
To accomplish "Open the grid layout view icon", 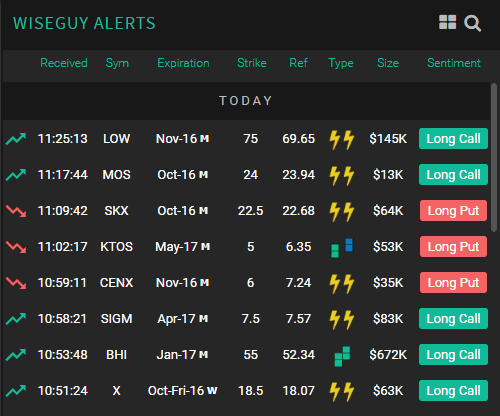I will [447, 22].
